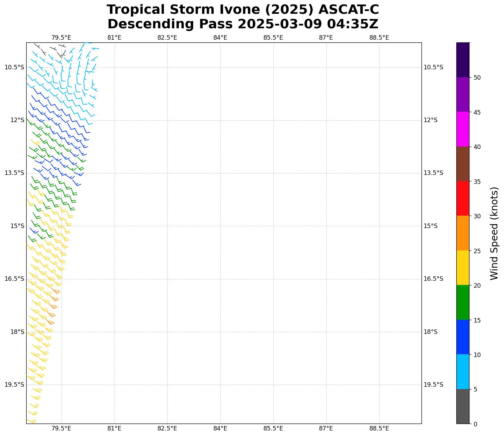Click the grid intersection of 84°E and 15°S

pyautogui.click(x=220, y=226)
